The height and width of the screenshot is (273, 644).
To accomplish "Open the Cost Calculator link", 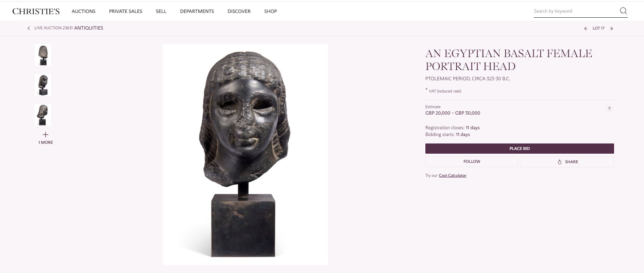I will 452,175.
